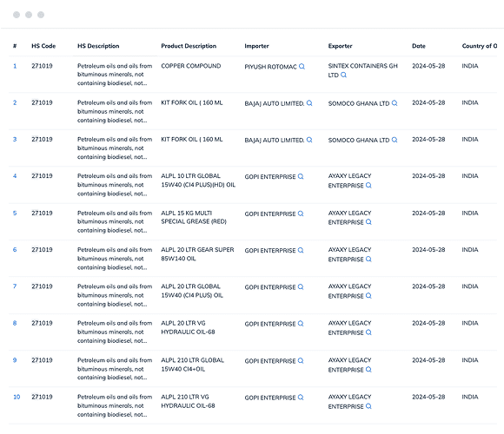Select SINTEX CONTAINERS GH LTD exporter name

[x=362, y=70]
